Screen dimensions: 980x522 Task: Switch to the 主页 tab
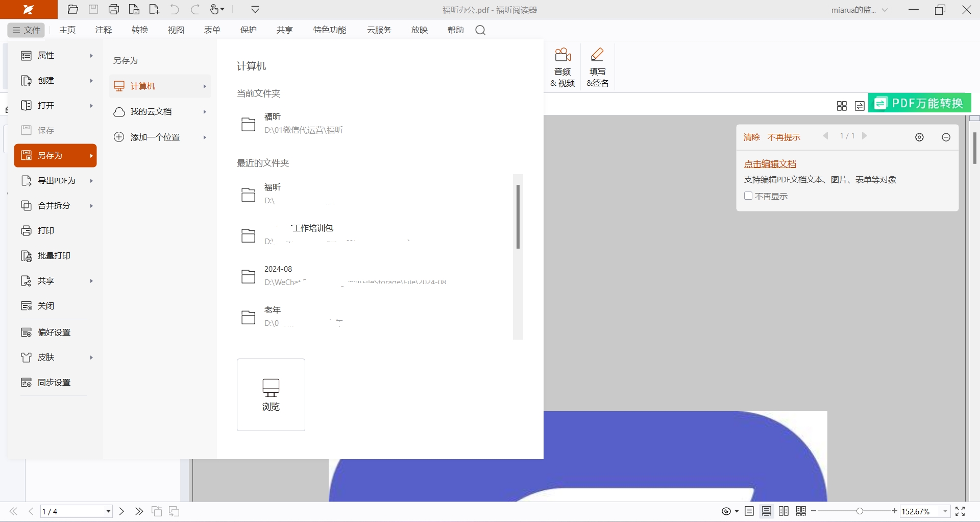pyautogui.click(x=67, y=30)
